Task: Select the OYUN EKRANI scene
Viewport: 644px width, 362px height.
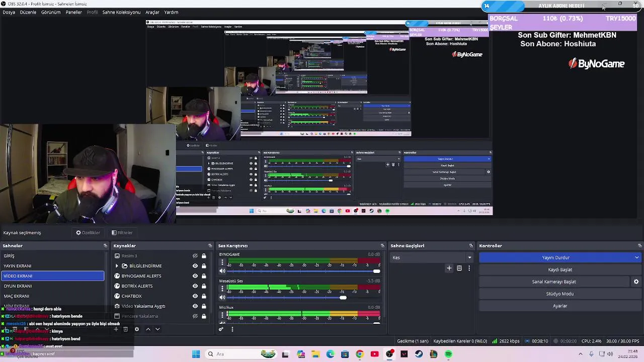Action: [52, 286]
